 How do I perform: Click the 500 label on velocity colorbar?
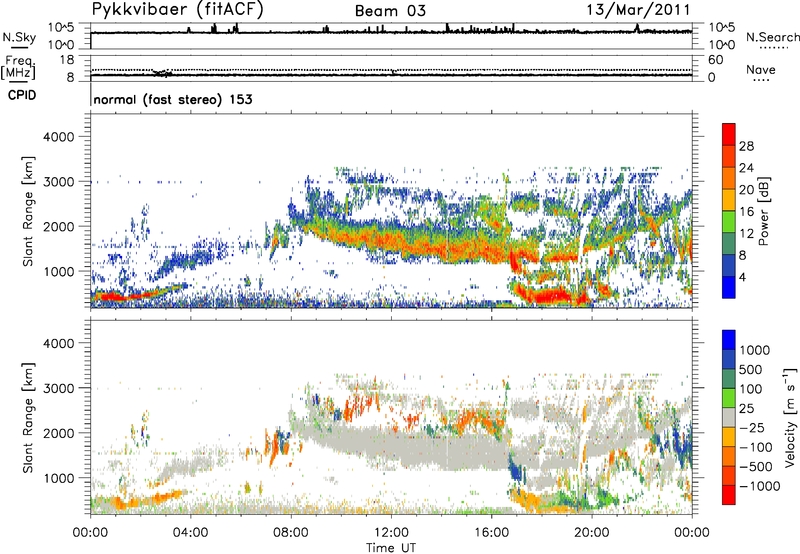[751, 370]
